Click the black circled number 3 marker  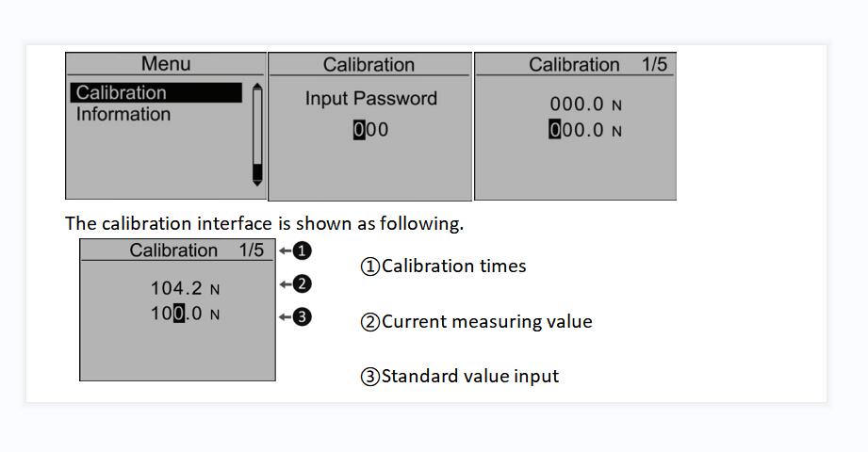pyautogui.click(x=302, y=317)
